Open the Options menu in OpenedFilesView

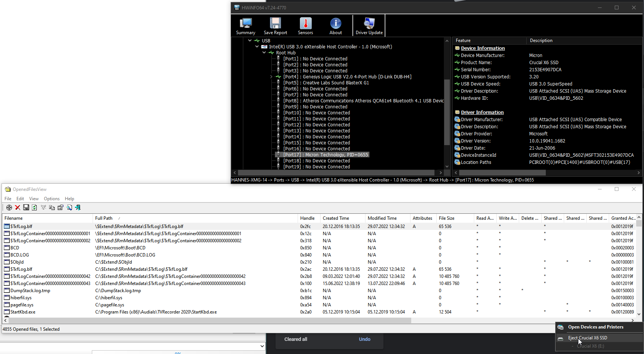(52, 199)
